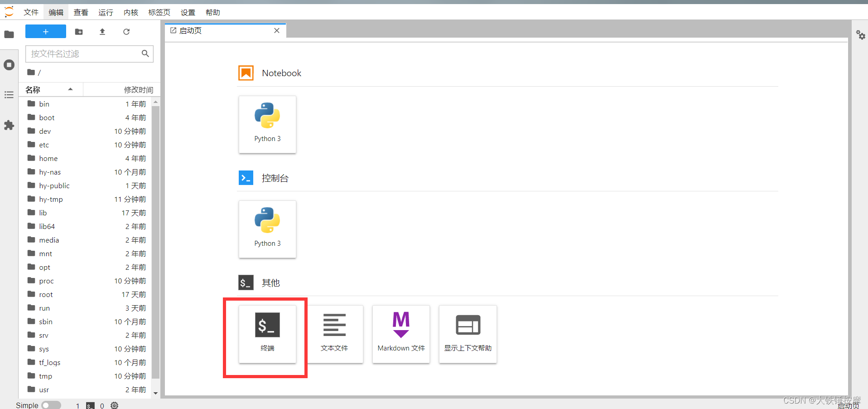Create a new text file (文本文件)

[x=334, y=334]
